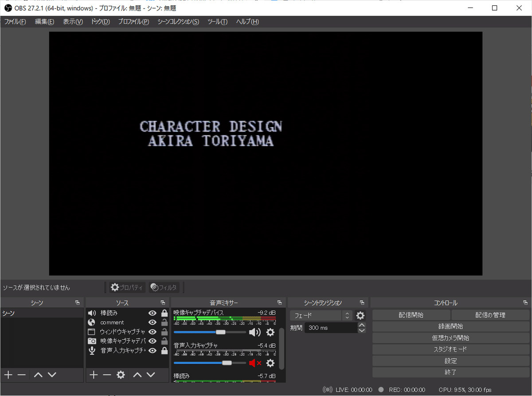Open the ファイル(F) menu

[15, 22]
